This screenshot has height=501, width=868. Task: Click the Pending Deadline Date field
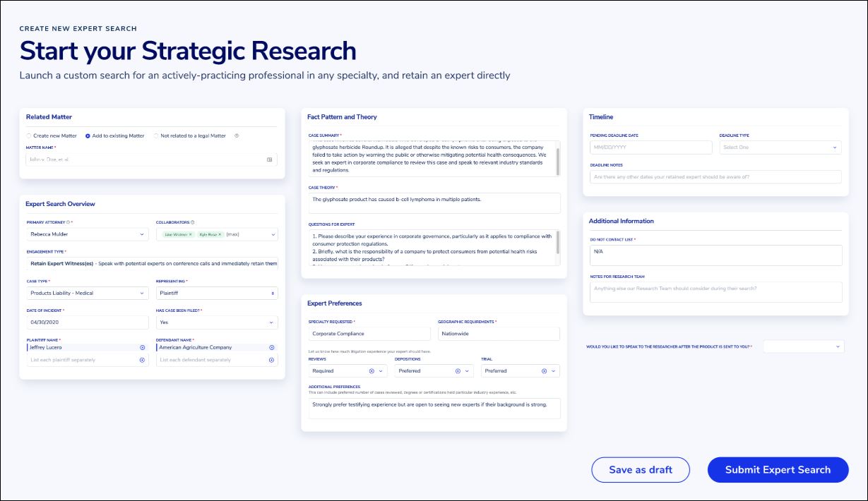pos(650,147)
